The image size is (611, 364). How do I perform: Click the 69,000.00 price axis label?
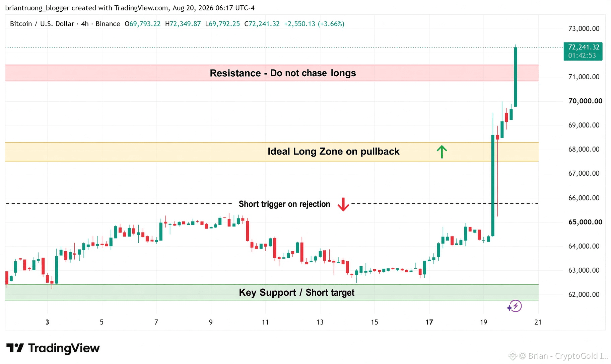pyautogui.click(x=584, y=125)
